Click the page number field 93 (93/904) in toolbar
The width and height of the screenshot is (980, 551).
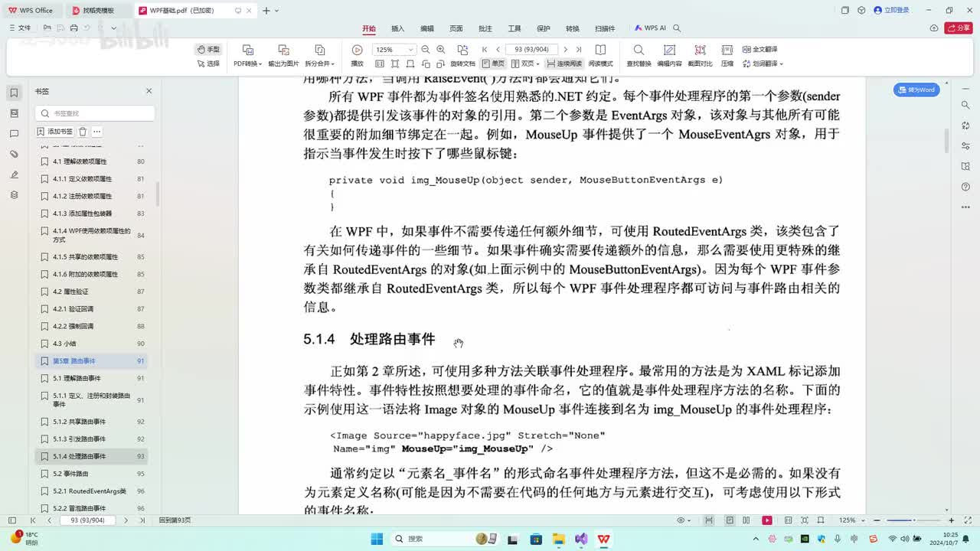531,50
